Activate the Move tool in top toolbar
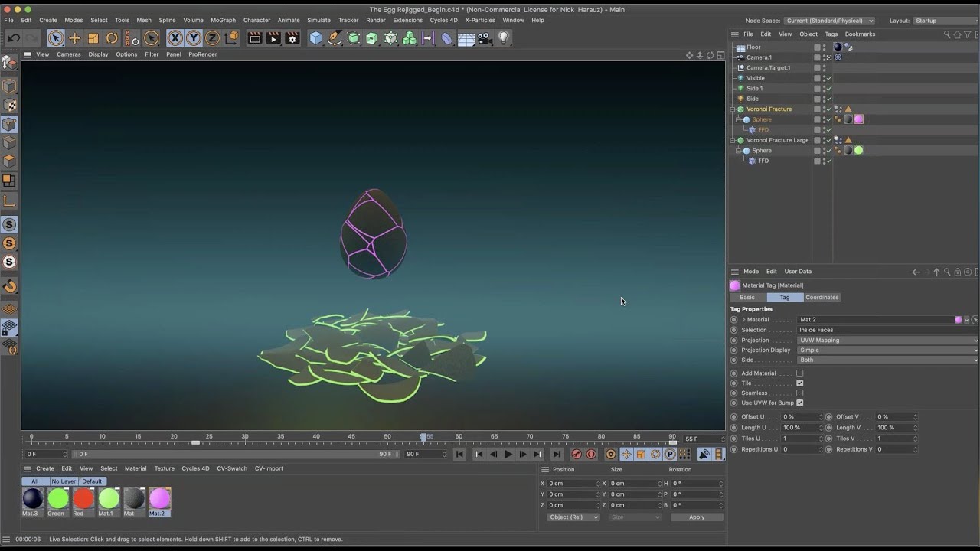Viewport: 980px width, 551px height. point(74,38)
